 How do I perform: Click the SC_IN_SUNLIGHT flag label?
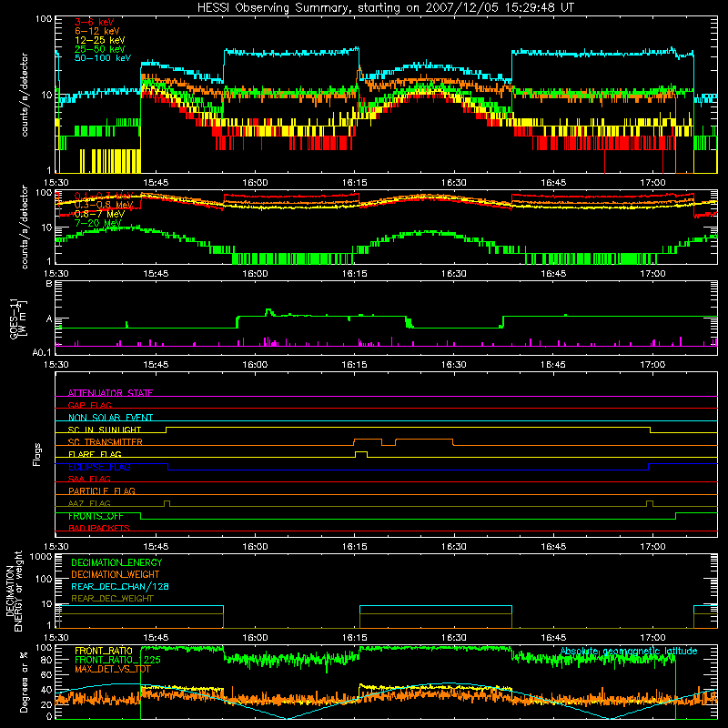pyautogui.click(x=105, y=430)
